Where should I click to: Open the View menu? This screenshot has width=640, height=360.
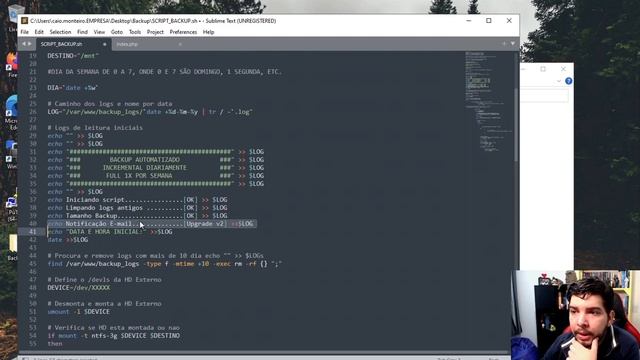(x=99, y=32)
